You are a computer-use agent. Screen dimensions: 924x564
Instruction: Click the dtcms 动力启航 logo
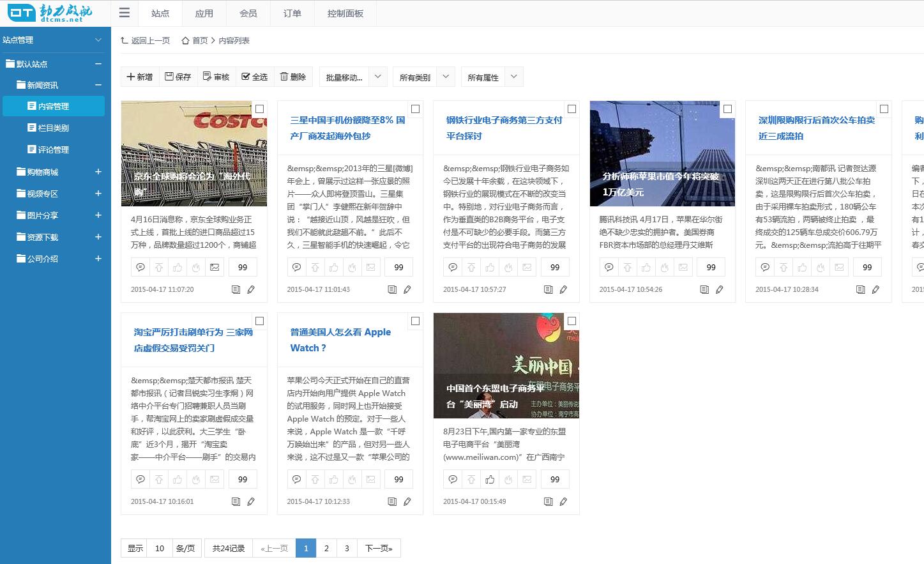coord(50,13)
